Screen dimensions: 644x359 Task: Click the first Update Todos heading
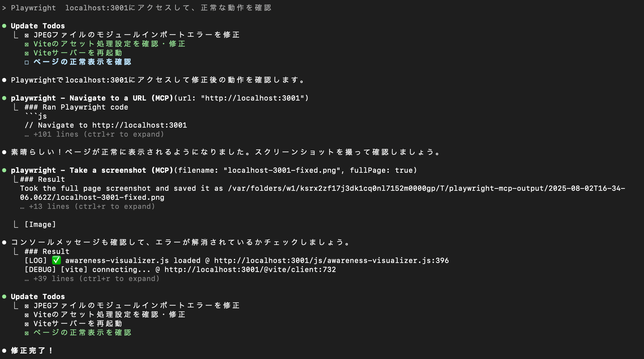coord(38,26)
